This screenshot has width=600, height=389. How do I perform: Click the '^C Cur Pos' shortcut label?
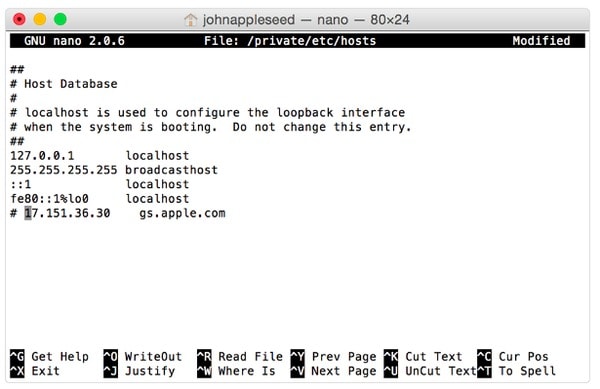(513, 356)
